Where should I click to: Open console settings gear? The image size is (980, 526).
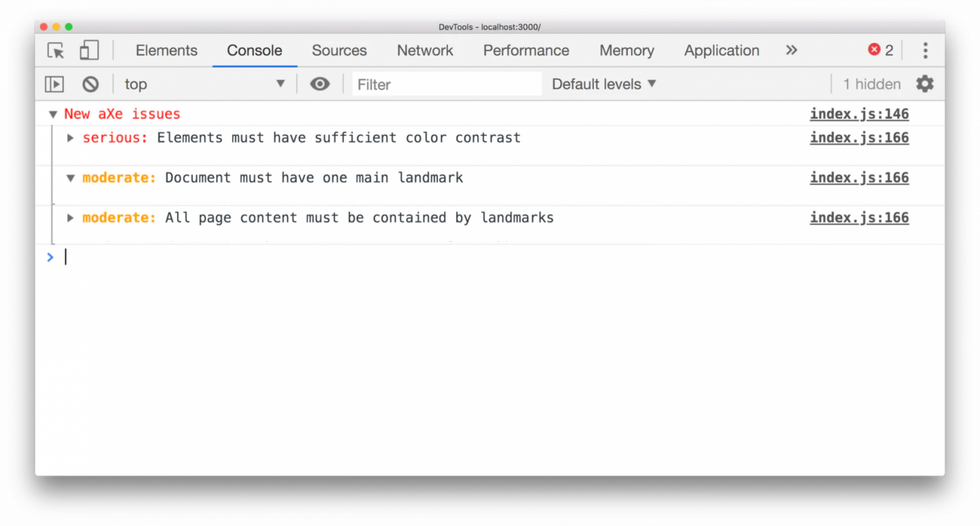(924, 84)
